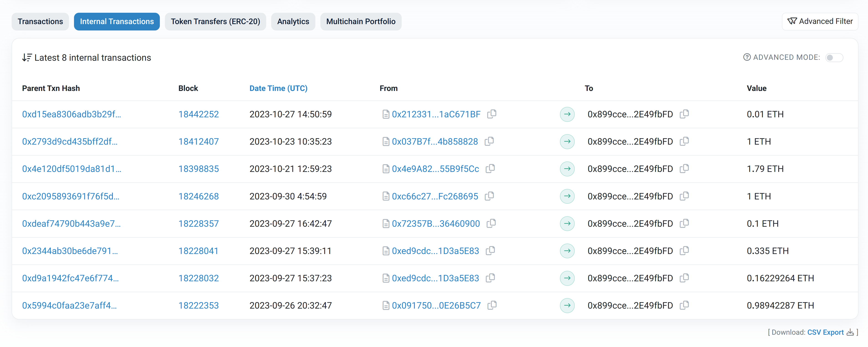
Task: Open From address 0xed9cdc...1D3a5E83 in block 18228041 row
Action: click(435, 251)
